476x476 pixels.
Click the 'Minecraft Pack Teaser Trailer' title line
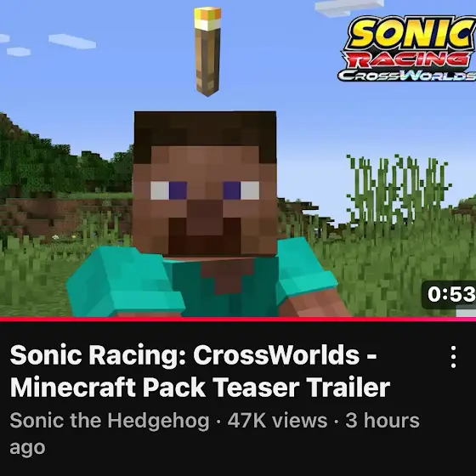tap(200, 387)
